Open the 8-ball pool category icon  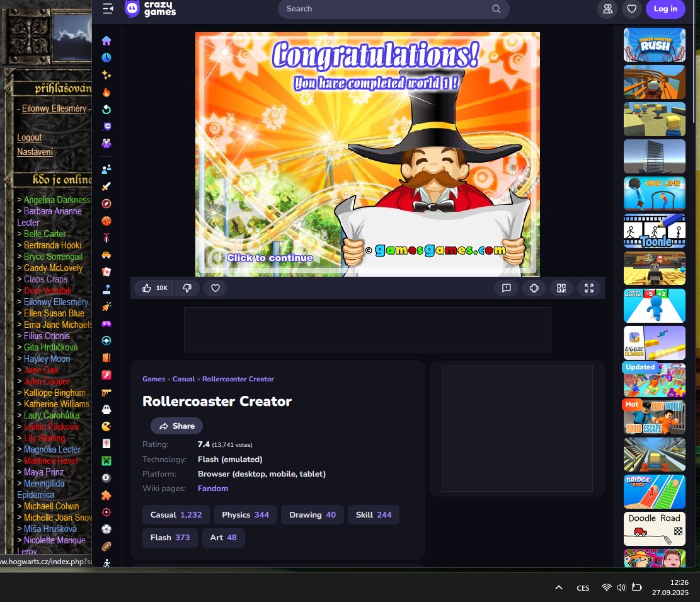106,478
